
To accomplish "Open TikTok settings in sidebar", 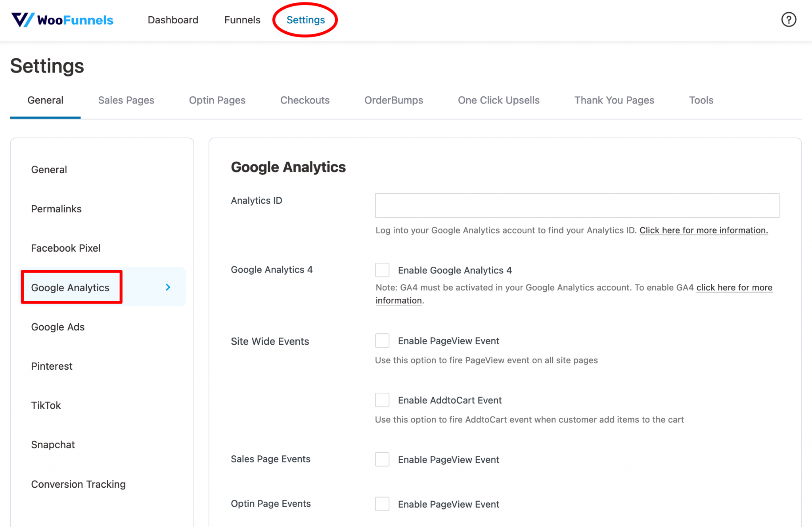I will 46,405.
